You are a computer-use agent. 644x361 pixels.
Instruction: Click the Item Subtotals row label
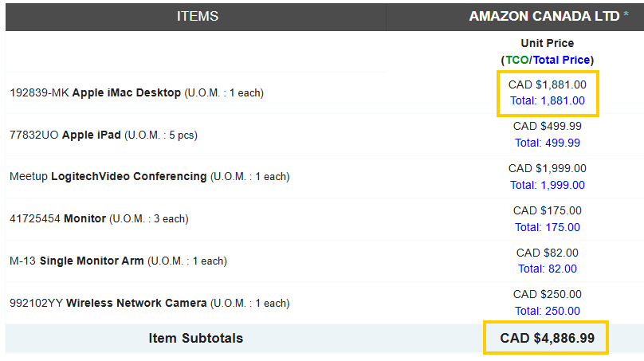(x=195, y=338)
